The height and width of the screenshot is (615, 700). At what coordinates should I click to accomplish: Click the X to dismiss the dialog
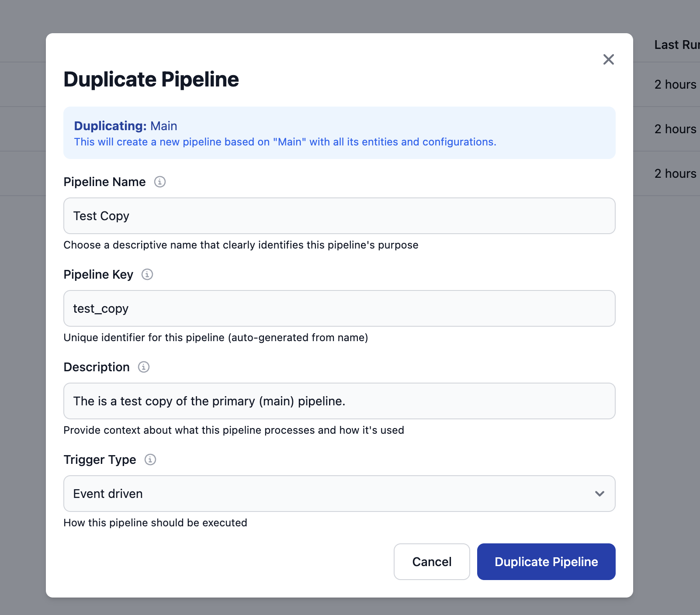tap(608, 59)
